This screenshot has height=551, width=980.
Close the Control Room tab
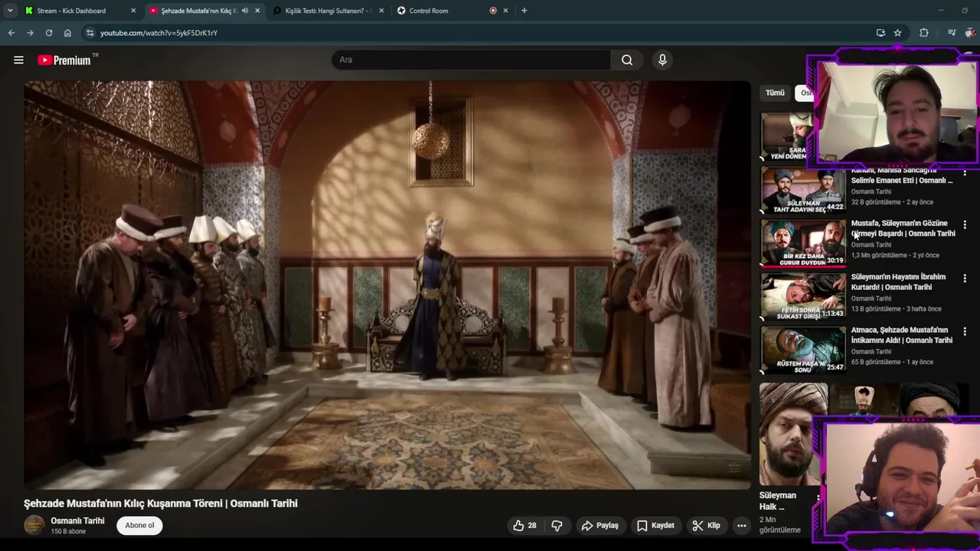point(505,11)
